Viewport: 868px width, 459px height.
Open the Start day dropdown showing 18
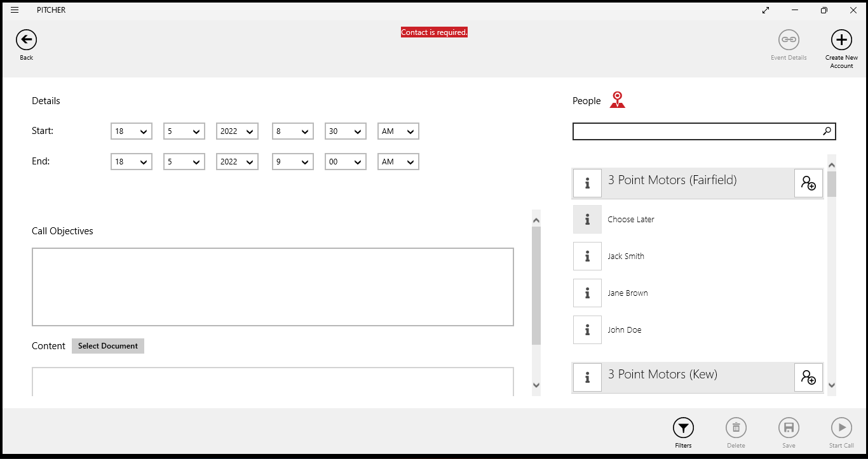(x=131, y=131)
